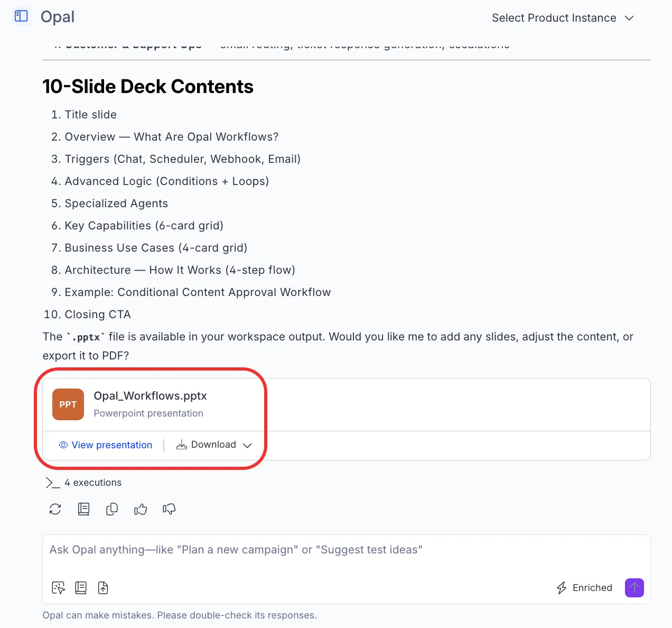This screenshot has height=628, width=672.
Task: Toggle the sidebar panel icon
Action: [x=21, y=16]
